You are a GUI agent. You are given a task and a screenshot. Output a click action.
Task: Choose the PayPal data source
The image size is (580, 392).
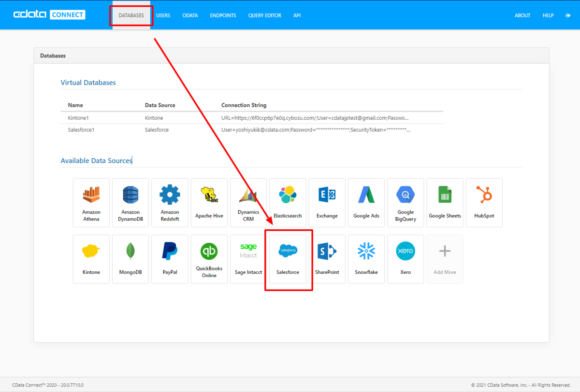pyautogui.click(x=170, y=259)
